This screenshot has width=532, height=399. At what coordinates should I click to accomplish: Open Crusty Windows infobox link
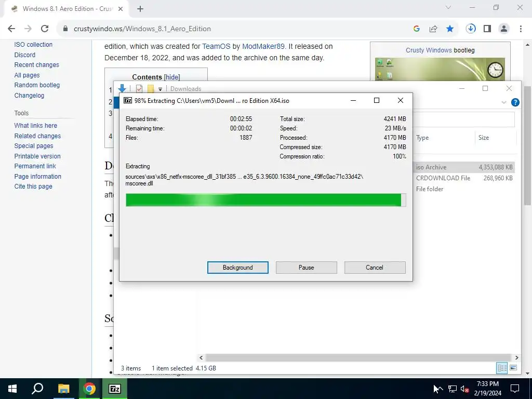pos(429,50)
